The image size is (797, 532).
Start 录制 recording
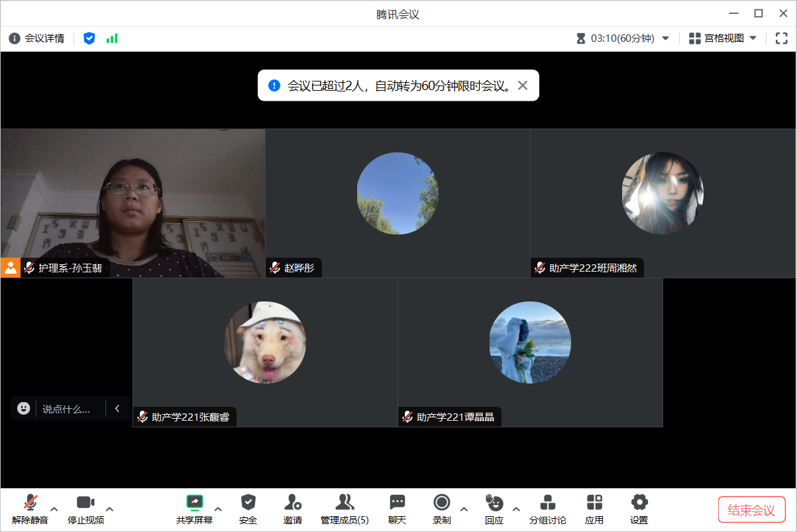[441, 503]
